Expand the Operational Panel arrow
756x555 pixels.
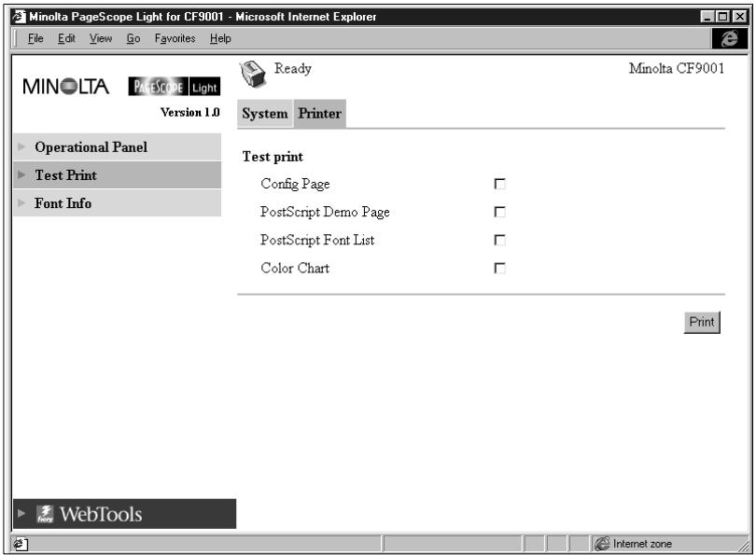pos(21,146)
